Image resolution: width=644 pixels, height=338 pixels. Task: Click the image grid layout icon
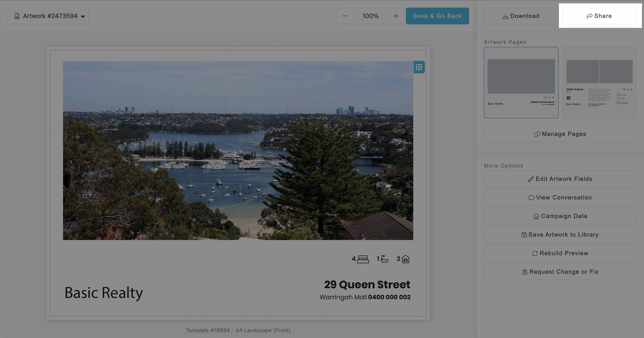(x=419, y=67)
